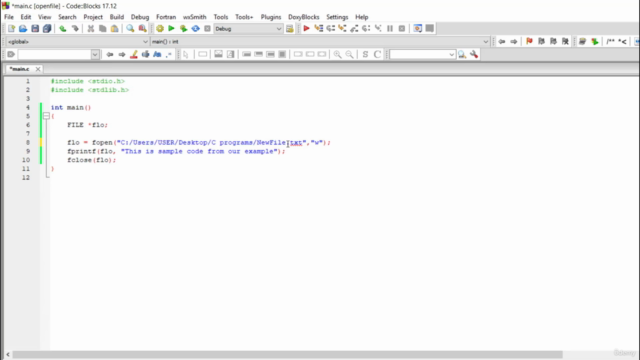Go to the previous bookmark flag
Screen dimensions: 640x360
pyautogui.click(x=542, y=42)
